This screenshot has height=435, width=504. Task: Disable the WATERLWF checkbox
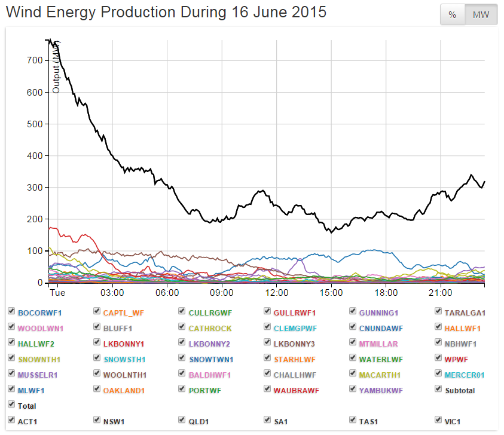353,359
